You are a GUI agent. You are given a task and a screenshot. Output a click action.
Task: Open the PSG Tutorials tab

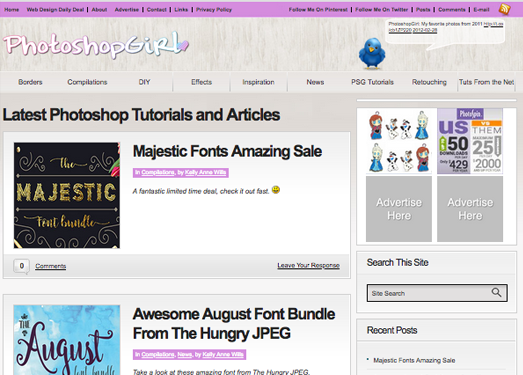[x=372, y=82]
